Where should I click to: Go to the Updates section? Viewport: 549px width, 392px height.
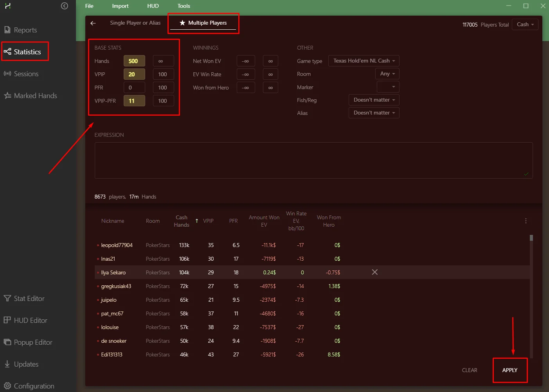(x=26, y=364)
